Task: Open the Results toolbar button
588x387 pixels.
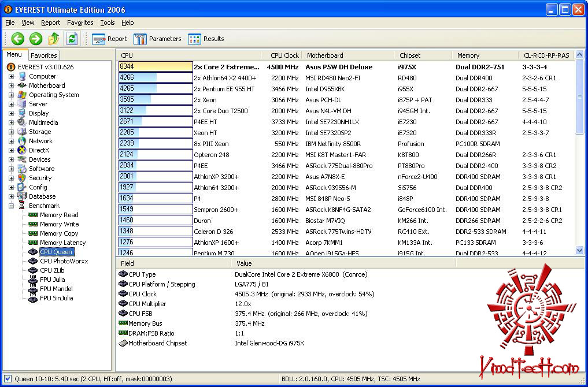Action: click(206, 39)
